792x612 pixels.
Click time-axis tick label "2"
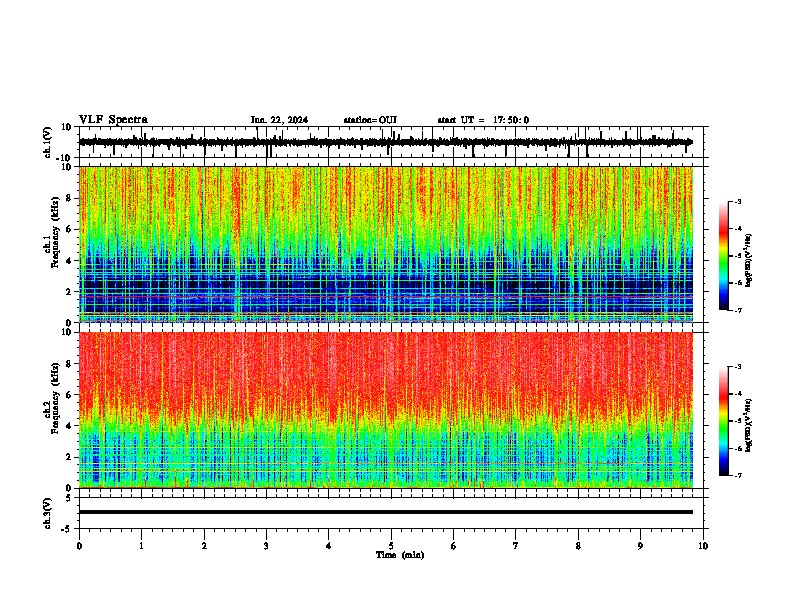point(204,546)
